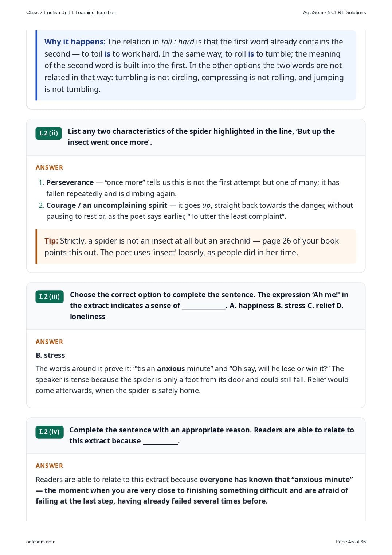This screenshot has height=555, width=392.
Task: Click the ANSWER label under I.2 (ii)
Action: (x=50, y=167)
